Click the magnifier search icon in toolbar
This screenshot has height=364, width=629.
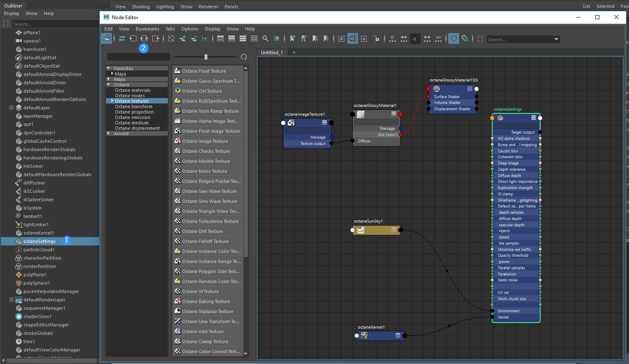pyautogui.click(x=265, y=38)
